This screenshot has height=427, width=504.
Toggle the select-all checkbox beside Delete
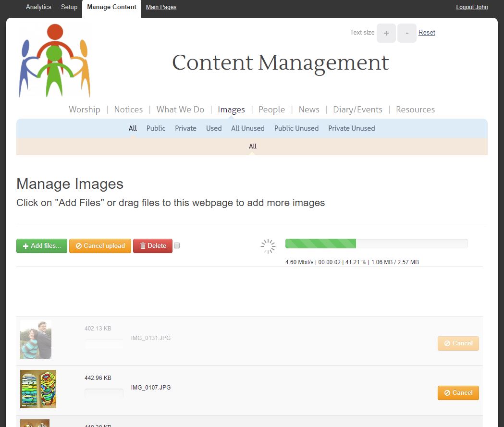point(177,245)
